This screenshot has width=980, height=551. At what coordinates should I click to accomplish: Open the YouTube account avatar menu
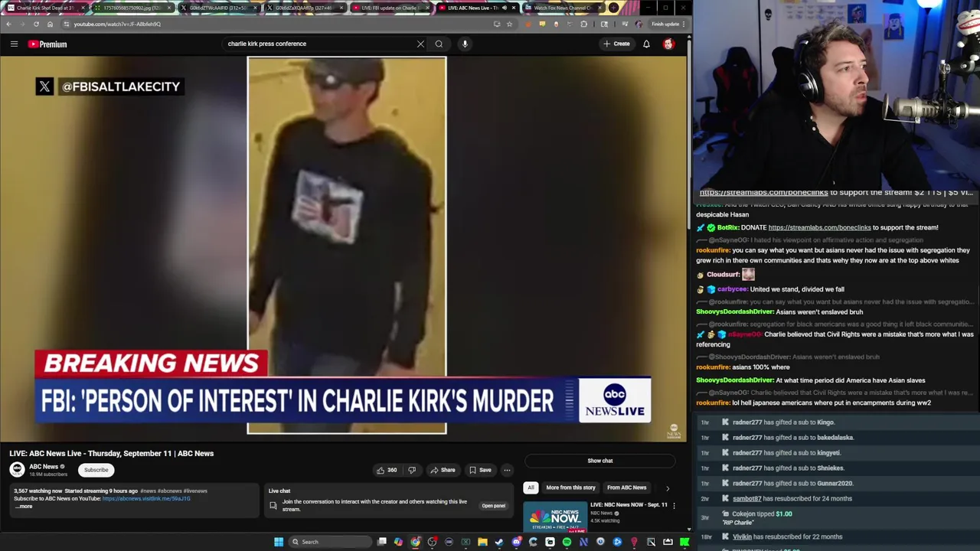(668, 44)
